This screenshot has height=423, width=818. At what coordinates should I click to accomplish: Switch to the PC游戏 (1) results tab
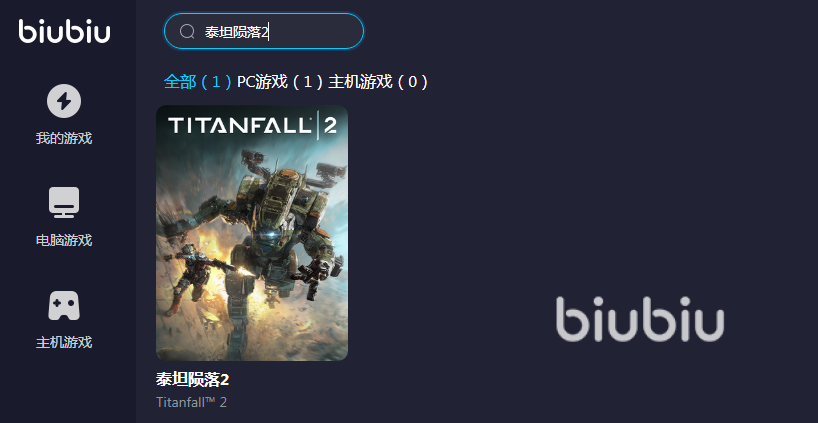pos(280,82)
